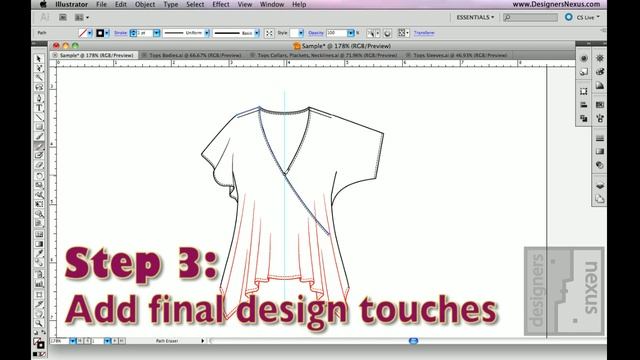Select the Eyedropper tool
The width and height of the screenshot is (640, 360).
click(x=39, y=253)
